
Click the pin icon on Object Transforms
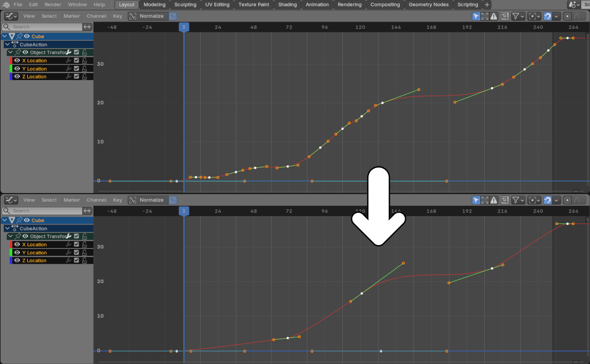coord(17,52)
